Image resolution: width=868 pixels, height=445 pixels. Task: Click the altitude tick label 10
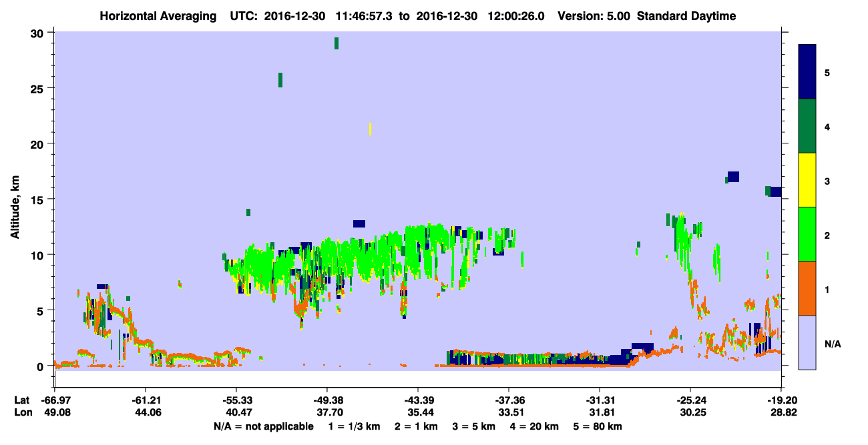pyautogui.click(x=38, y=255)
